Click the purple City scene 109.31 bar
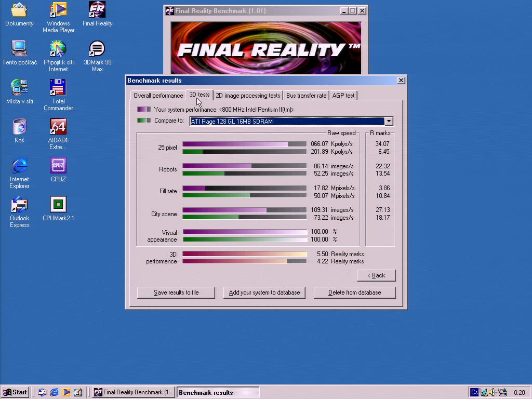Viewport: 532px width, 399px height. pyautogui.click(x=245, y=210)
